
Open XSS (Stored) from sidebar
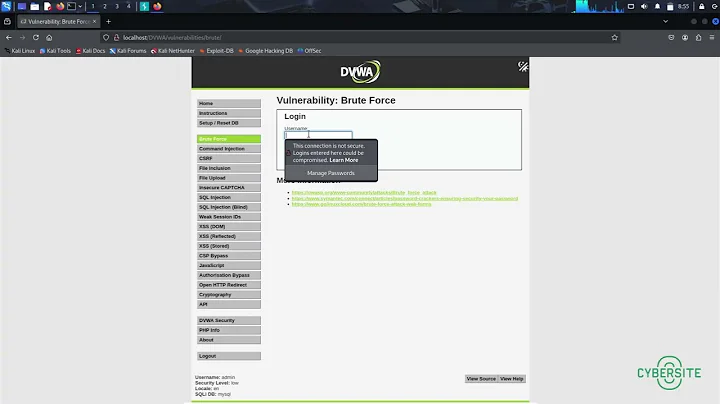click(229, 246)
